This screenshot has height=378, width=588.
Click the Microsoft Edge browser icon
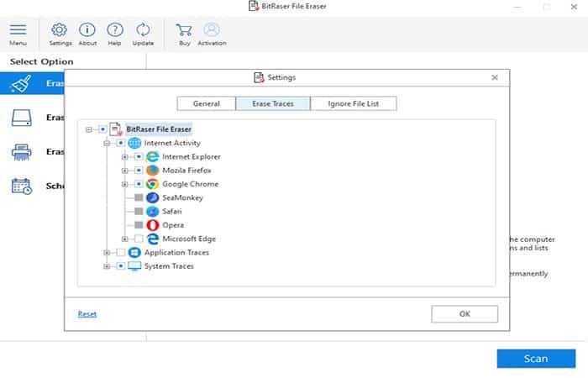click(x=152, y=239)
